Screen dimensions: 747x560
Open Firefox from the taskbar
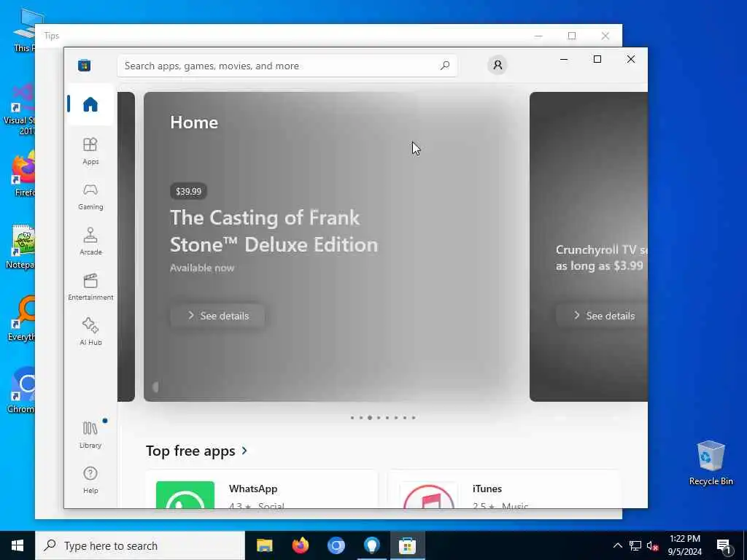point(300,545)
